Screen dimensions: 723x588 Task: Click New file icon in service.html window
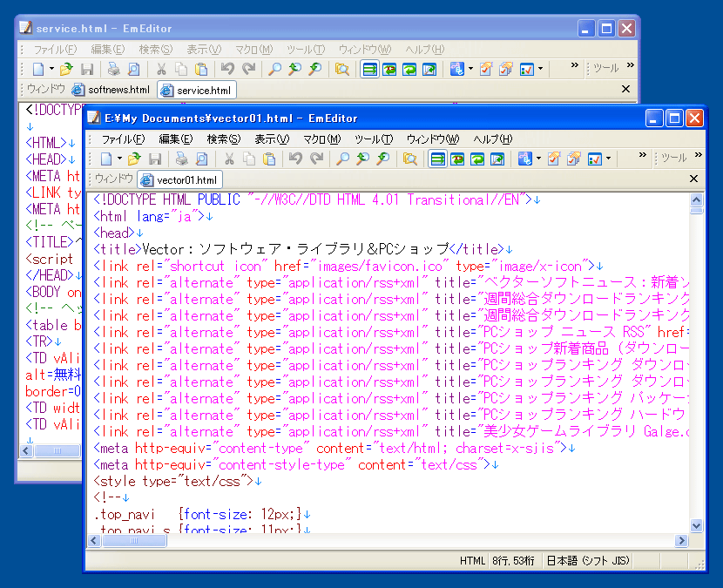click(38, 69)
